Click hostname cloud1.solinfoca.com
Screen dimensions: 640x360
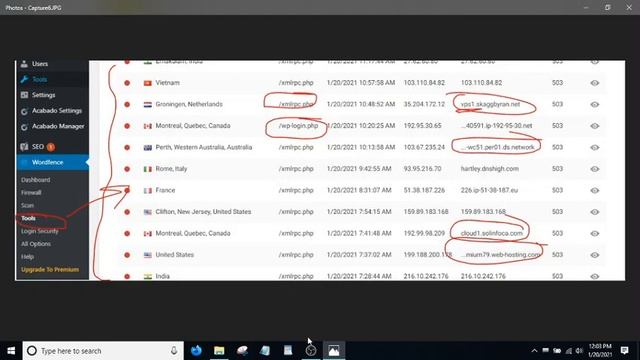(491, 233)
